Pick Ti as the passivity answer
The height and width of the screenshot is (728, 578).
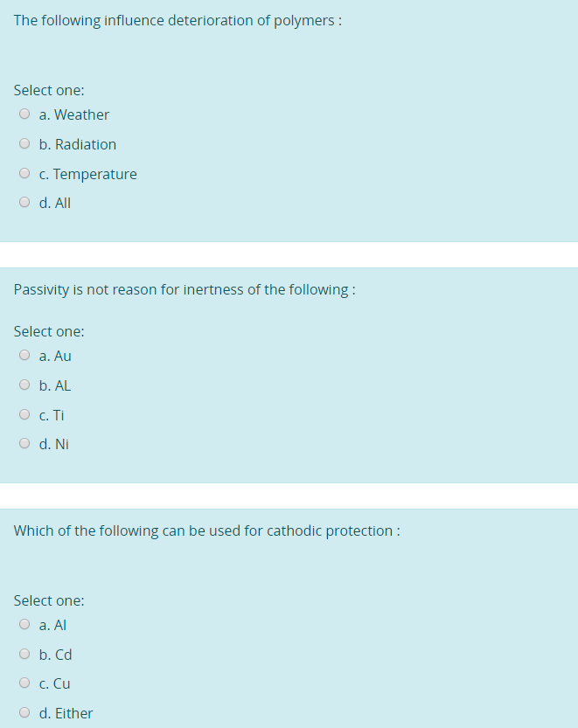(x=24, y=414)
